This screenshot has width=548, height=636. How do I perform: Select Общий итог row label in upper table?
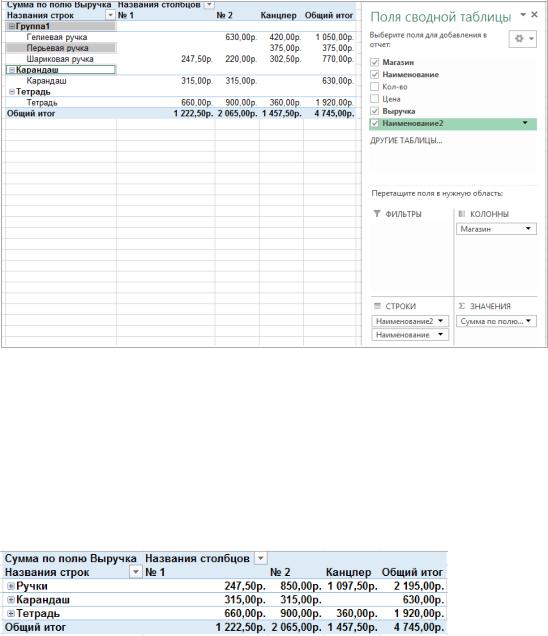pyautogui.click(x=31, y=114)
